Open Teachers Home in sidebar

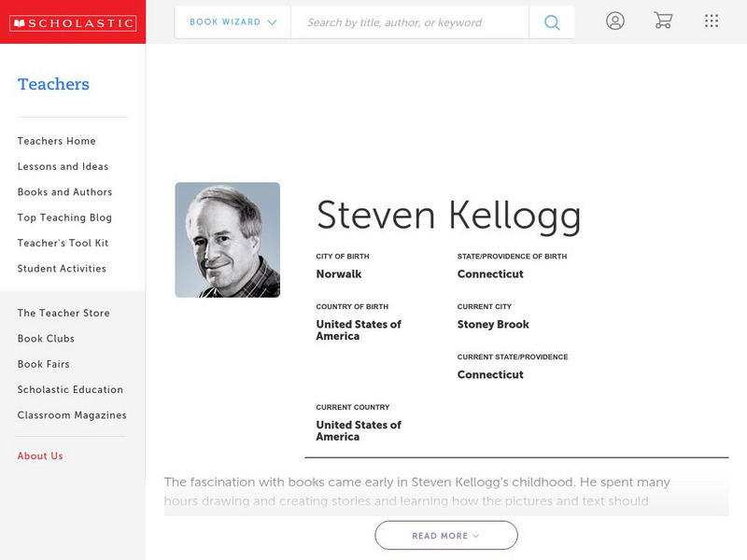coord(57,141)
